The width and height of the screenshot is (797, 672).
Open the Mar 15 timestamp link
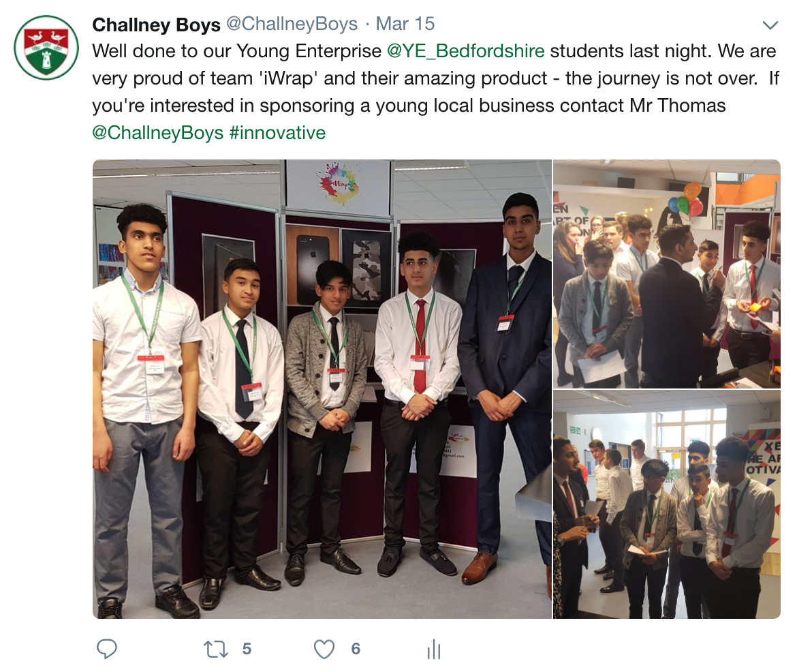point(405,24)
